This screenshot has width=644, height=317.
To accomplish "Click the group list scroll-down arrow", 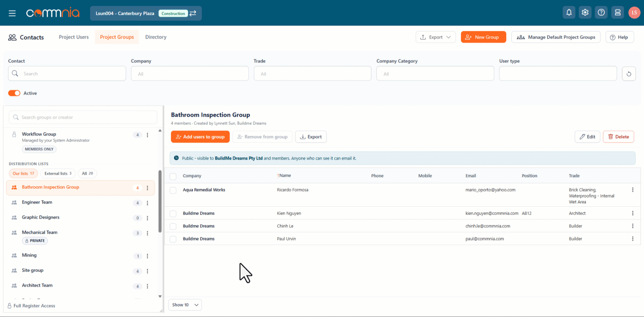I will (160, 297).
